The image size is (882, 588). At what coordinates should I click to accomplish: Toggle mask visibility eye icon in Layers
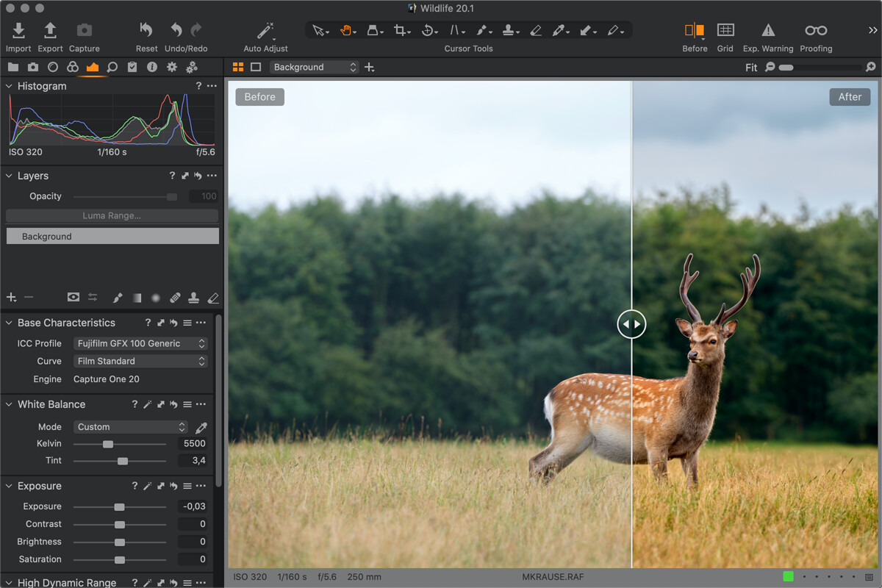pyautogui.click(x=73, y=298)
